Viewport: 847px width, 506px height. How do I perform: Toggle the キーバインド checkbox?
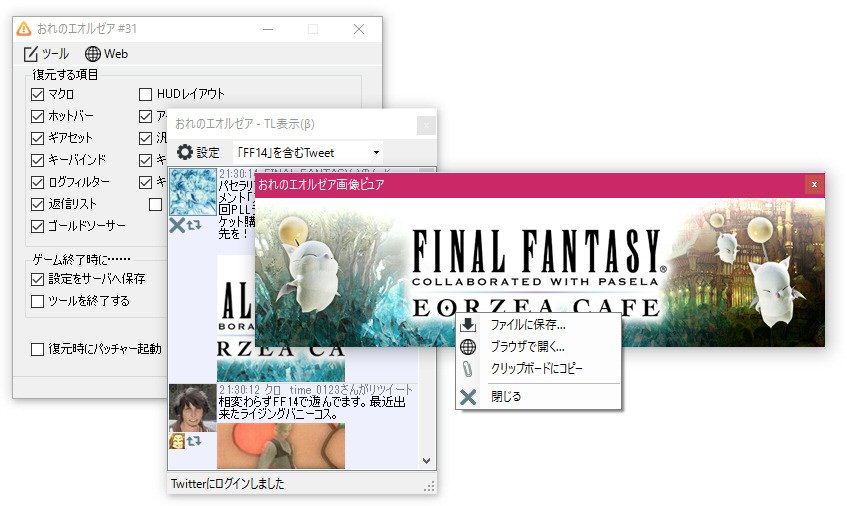37,160
